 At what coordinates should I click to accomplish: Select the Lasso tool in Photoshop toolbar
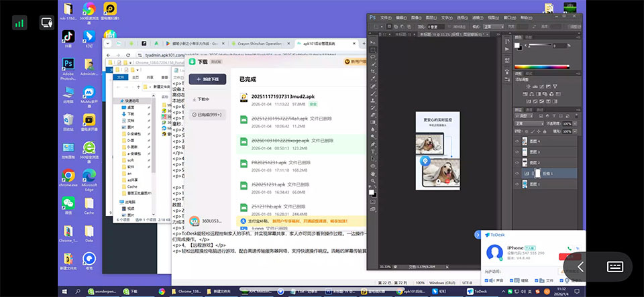pyautogui.click(x=373, y=58)
